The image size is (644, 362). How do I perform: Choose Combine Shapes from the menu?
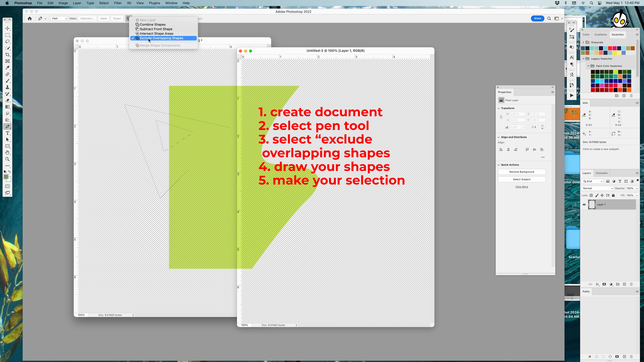[152, 25]
